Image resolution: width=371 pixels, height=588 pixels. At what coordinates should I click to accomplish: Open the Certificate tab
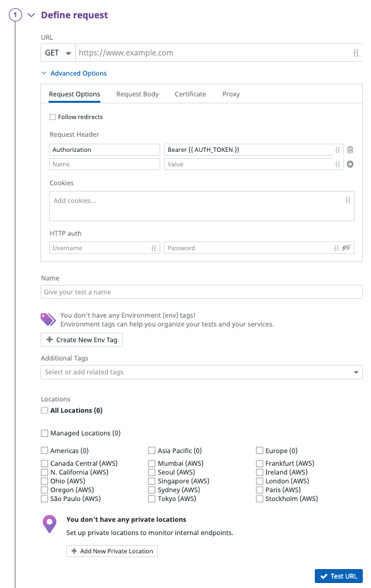click(191, 94)
